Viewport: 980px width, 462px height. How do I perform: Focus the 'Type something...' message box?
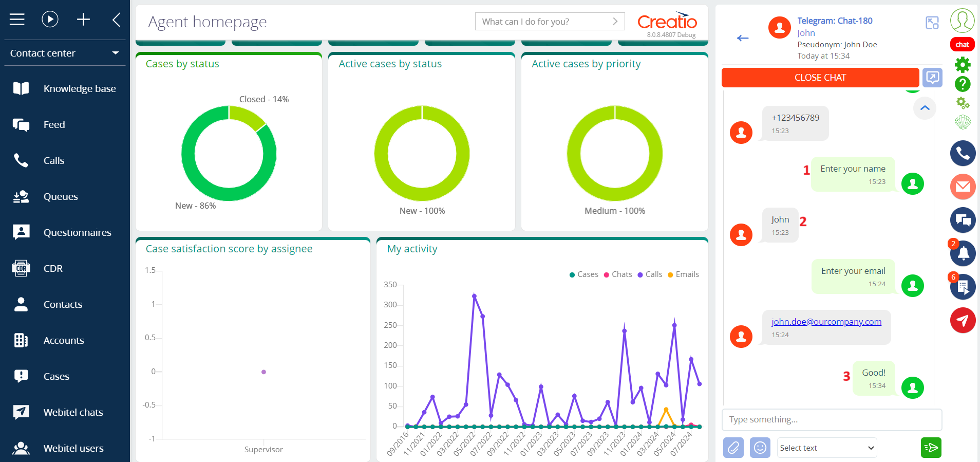832,419
